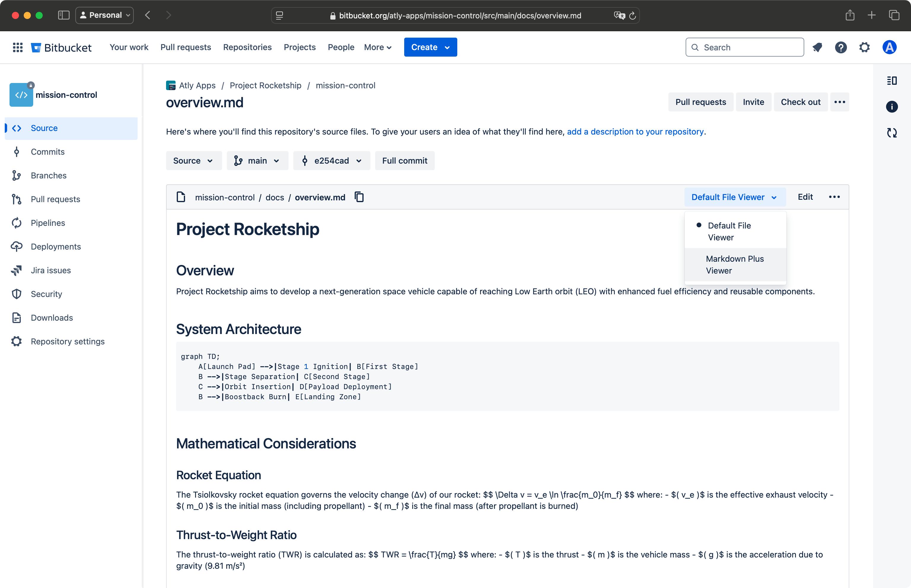
Task: Open the More navigation menu
Action: tap(378, 47)
